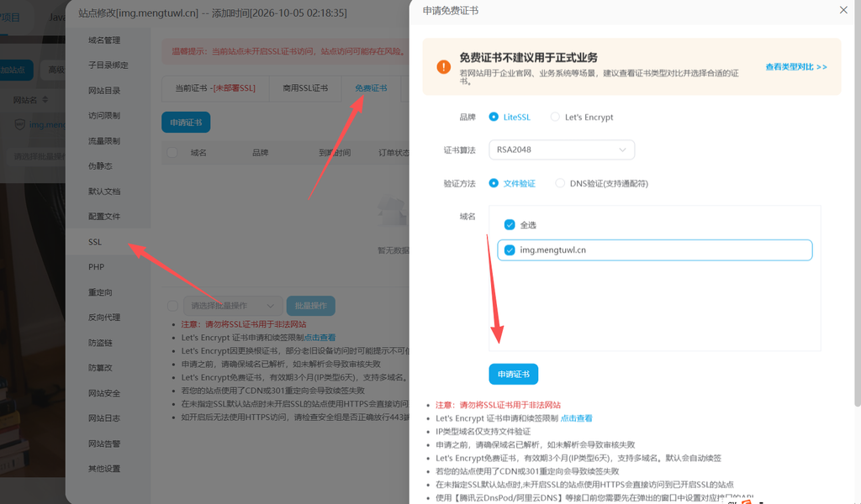Open 网站日志 in the sidebar
Screen dimensions: 861x504
click(x=104, y=417)
